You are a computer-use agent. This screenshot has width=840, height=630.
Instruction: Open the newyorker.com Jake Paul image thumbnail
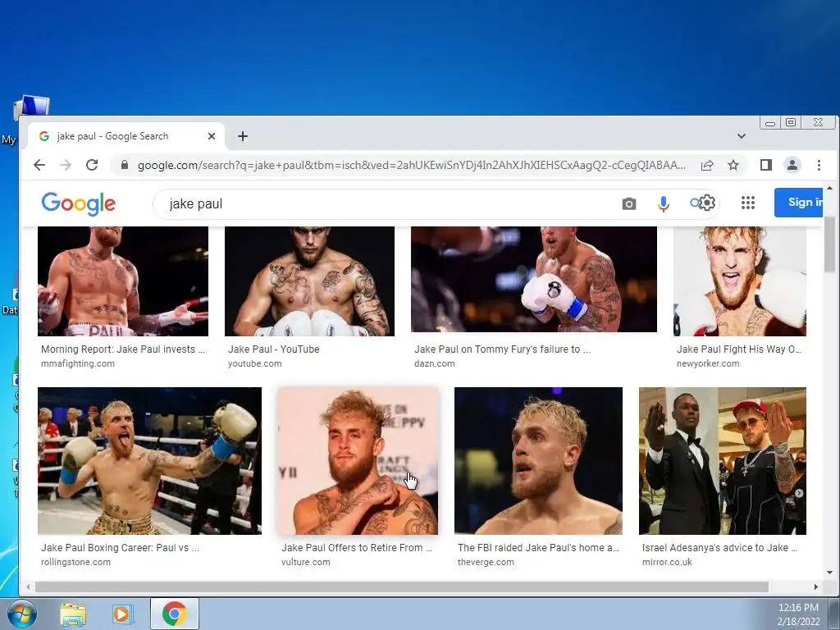(x=740, y=281)
